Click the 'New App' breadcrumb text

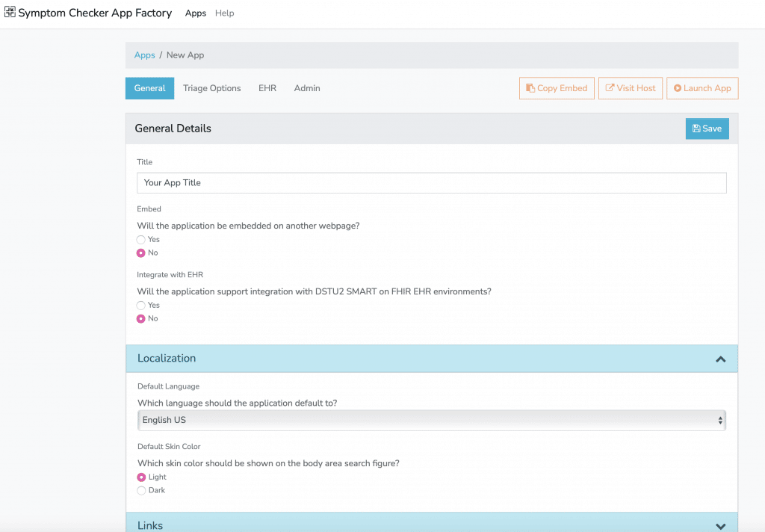click(x=185, y=55)
